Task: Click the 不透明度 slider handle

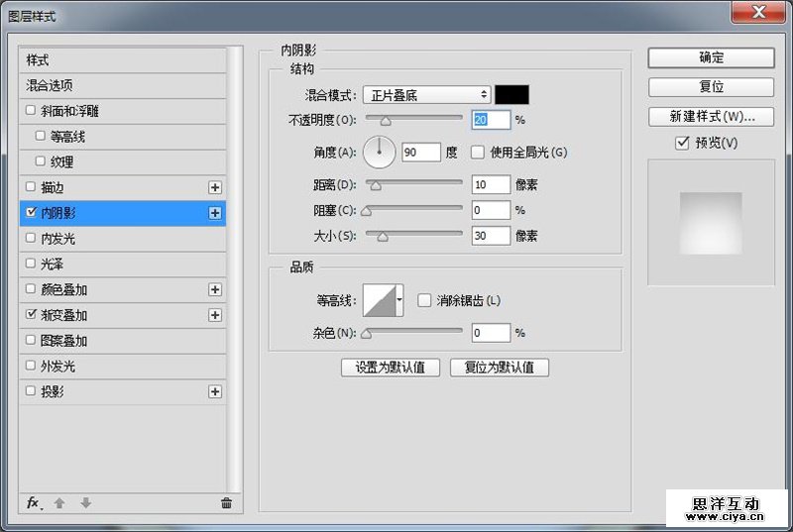Action: tap(386, 121)
